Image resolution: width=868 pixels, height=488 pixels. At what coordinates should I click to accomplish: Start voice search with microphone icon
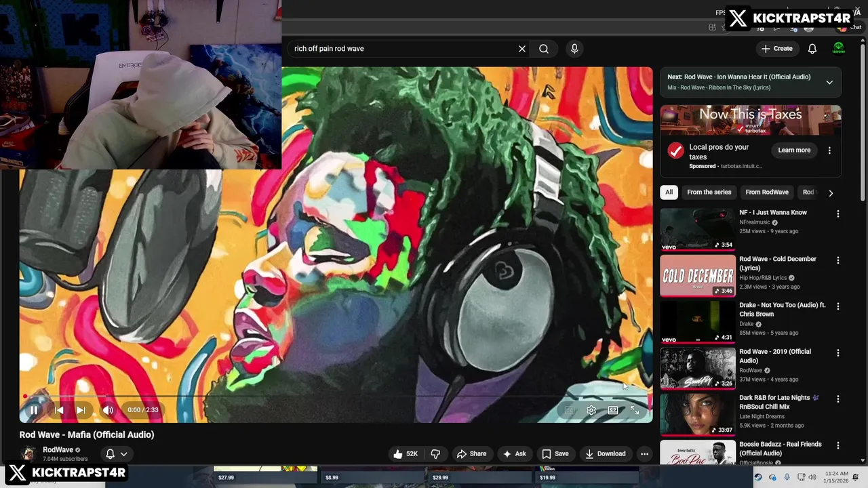coord(574,49)
